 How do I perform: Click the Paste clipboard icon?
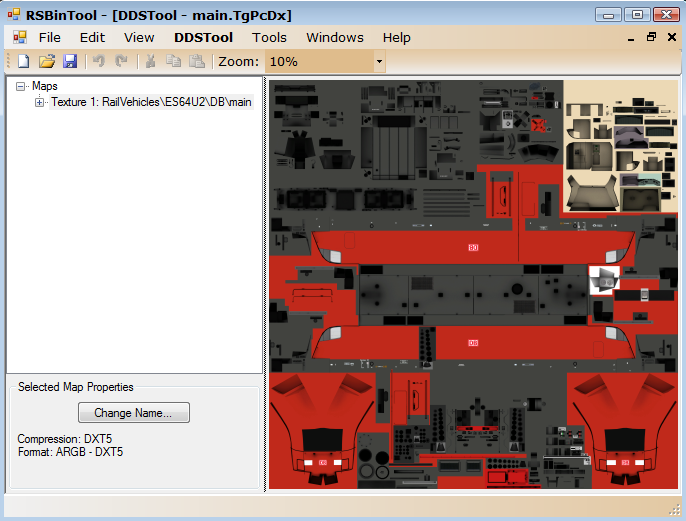click(x=196, y=62)
